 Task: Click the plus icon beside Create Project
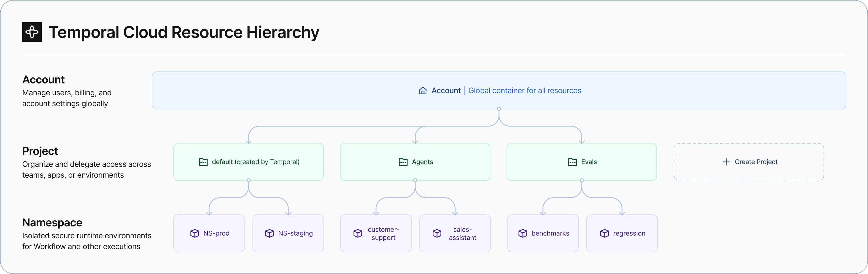[x=726, y=162]
